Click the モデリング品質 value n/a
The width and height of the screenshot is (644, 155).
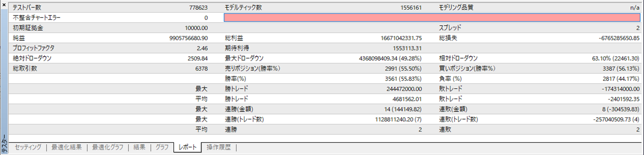click(635, 7)
